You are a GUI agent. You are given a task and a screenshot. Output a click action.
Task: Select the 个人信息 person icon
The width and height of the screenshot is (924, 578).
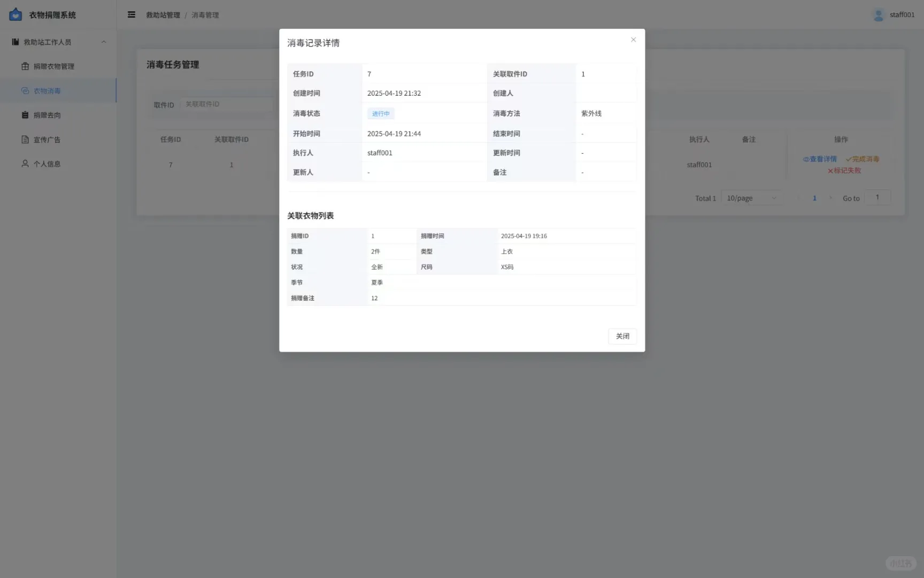[x=25, y=163]
